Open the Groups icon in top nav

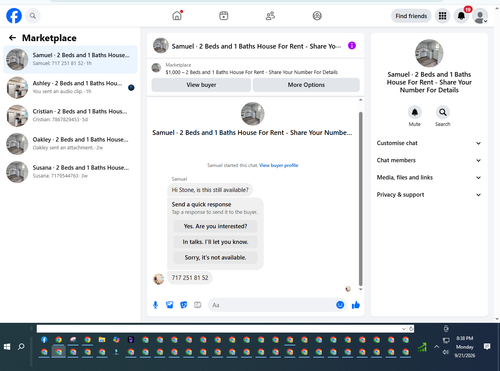(x=317, y=16)
